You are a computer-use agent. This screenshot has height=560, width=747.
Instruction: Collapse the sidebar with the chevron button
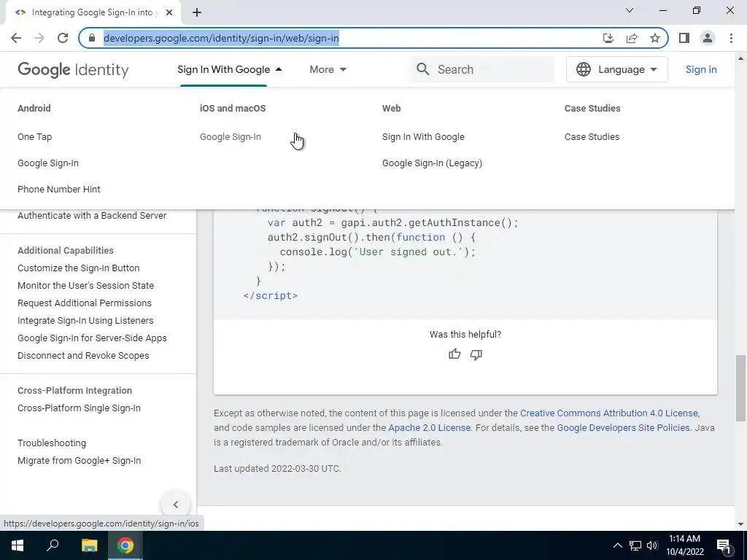click(176, 505)
